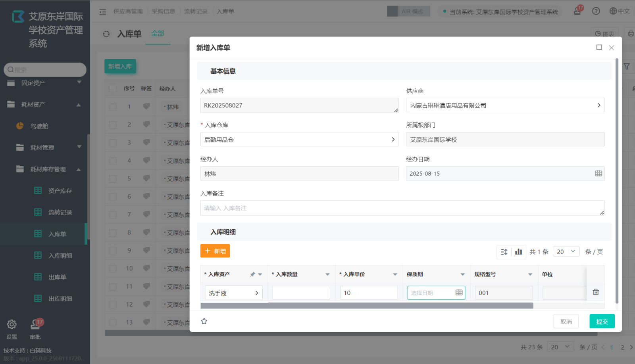The width and height of the screenshot is (635, 364).
Task: Tick the select-all header checkbox
Action: tap(113, 88)
